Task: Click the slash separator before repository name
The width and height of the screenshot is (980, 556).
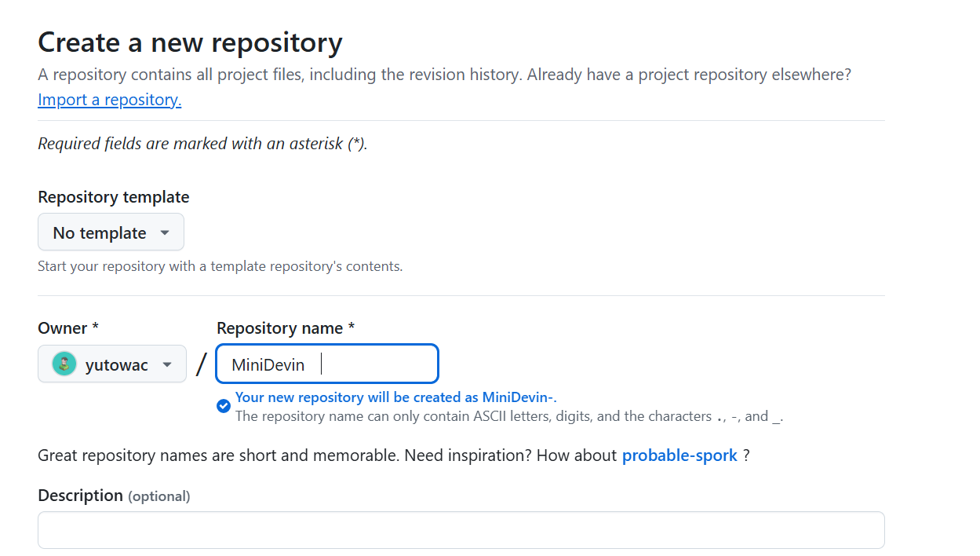Action: [x=202, y=364]
